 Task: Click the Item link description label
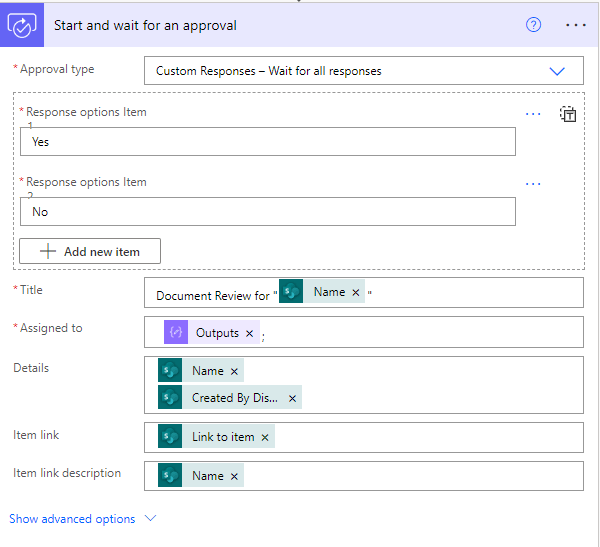pyautogui.click(x=67, y=473)
